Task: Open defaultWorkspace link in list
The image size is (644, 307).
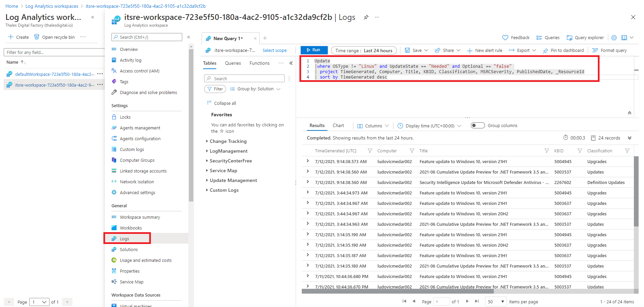Action: [x=55, y=74]
